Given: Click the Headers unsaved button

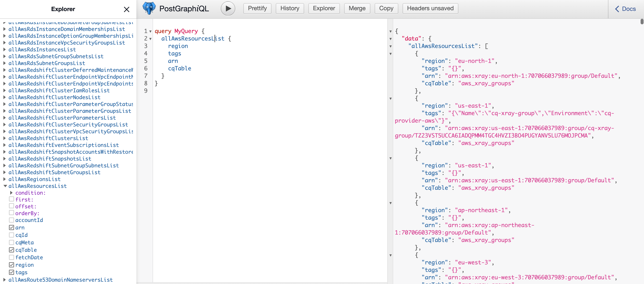Looking at the screenshot, I should coord(430,9).
